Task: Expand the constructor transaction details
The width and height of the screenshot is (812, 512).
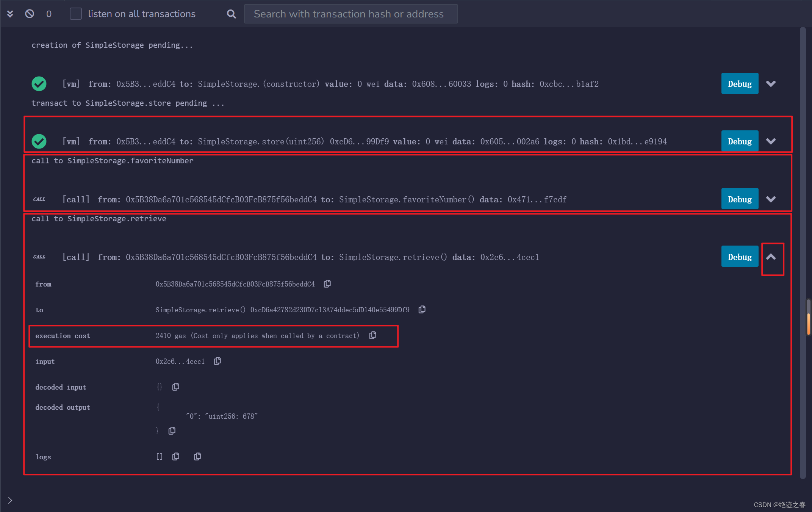Action: click(x=771, y=84)
